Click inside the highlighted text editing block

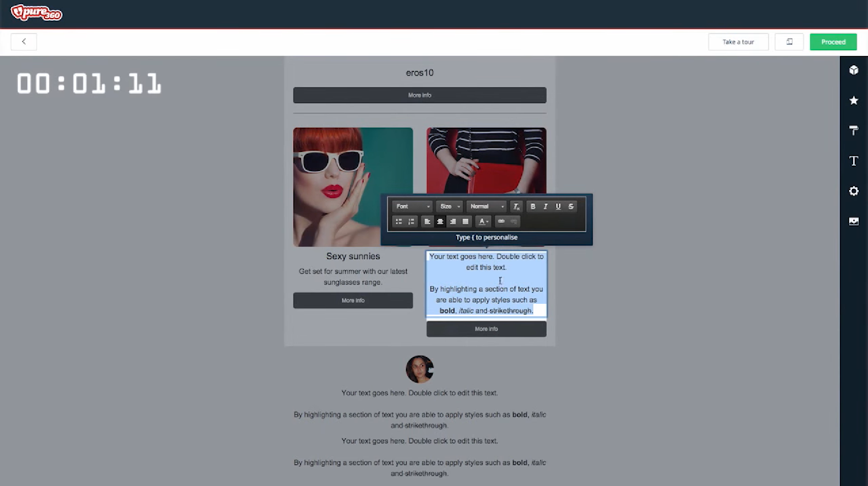[486, 283]
